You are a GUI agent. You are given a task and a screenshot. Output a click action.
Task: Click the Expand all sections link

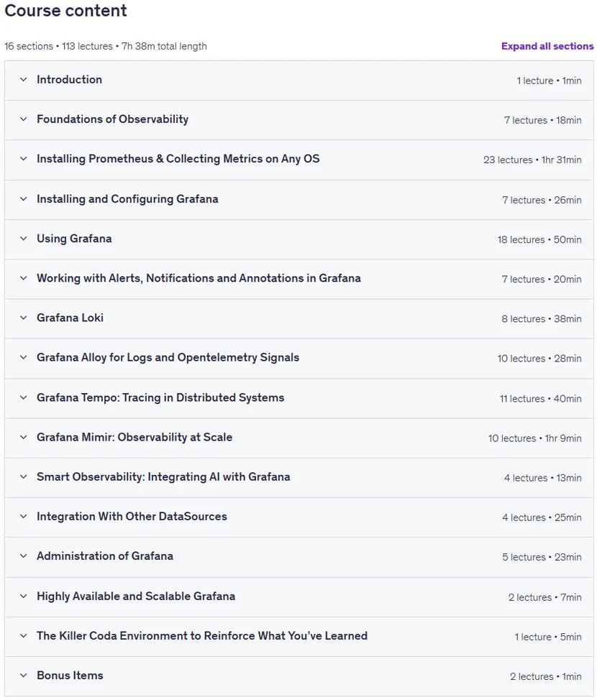[547, 46]
